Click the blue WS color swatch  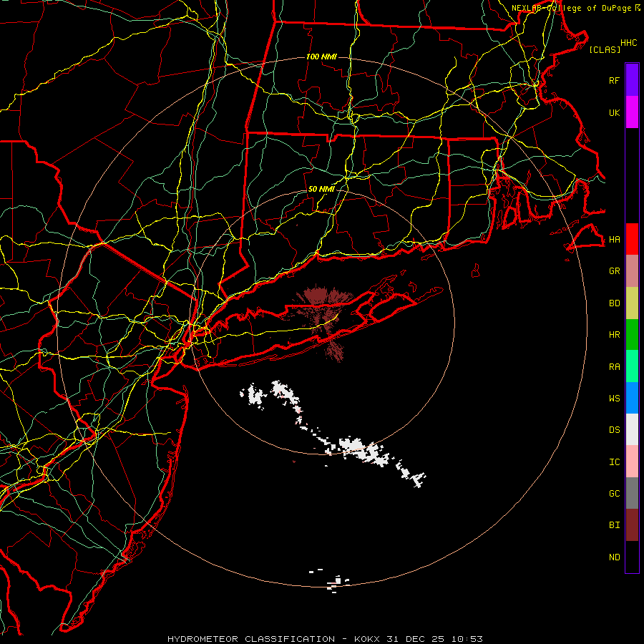click(632, 398)
